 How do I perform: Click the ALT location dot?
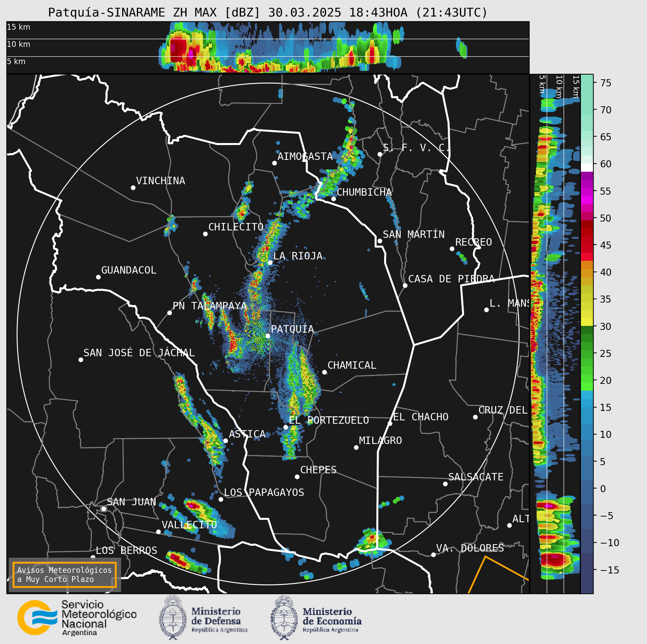[509, 525]
